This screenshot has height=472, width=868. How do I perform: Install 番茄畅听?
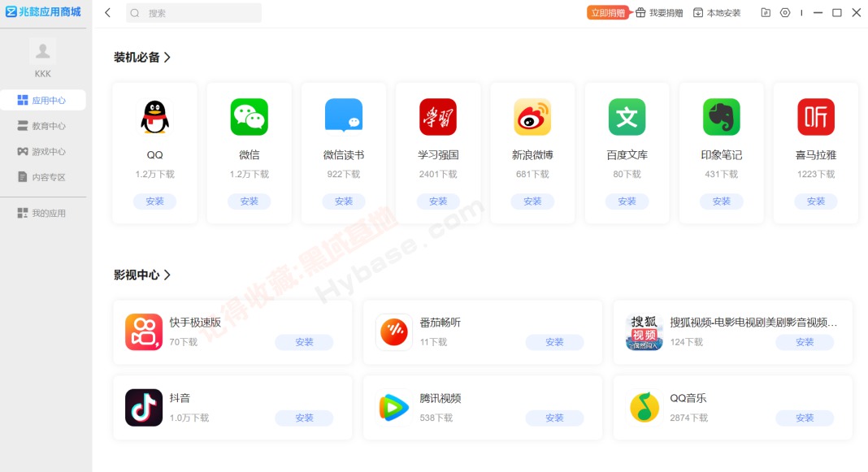(x=554, y=342)
